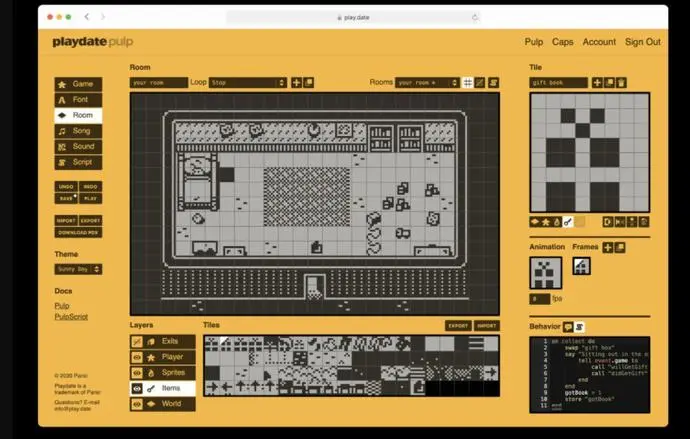The width and height of the screenshot is (690, 439).
Task: Click the sidebar Export button
Action: [91, 220]
